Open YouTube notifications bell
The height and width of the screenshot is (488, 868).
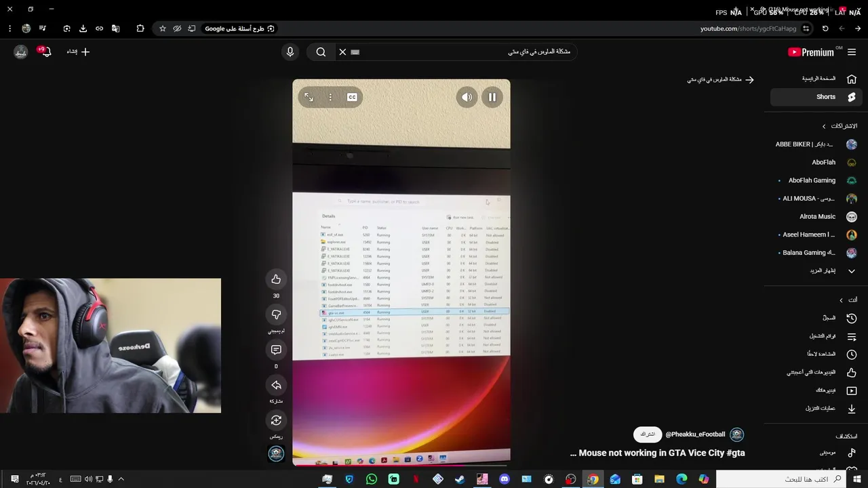tap(46, 52)
